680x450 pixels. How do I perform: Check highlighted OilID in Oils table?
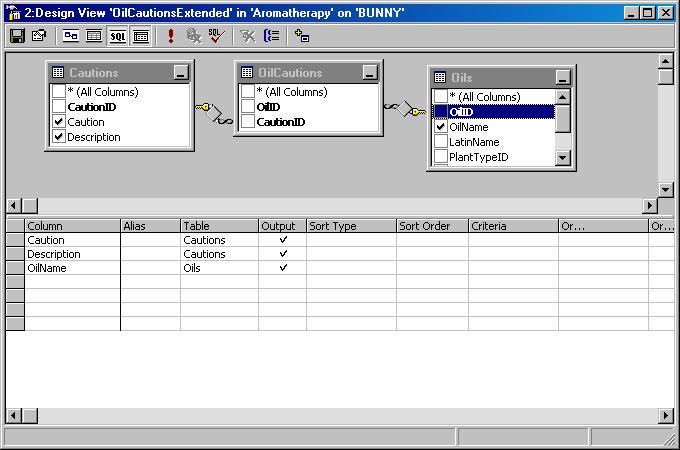click(441, 111)
